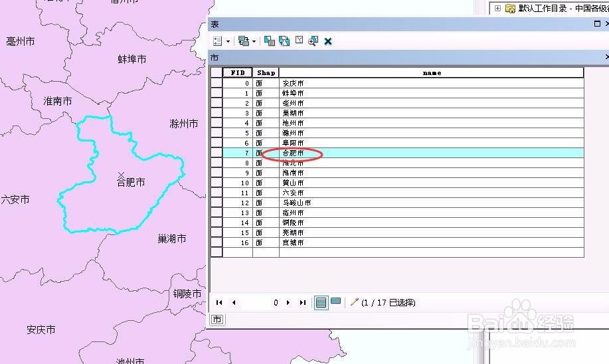Screen dimensions: 609x364
Task: Click the 安庆市 label on the map
Action: coord(41,329)
